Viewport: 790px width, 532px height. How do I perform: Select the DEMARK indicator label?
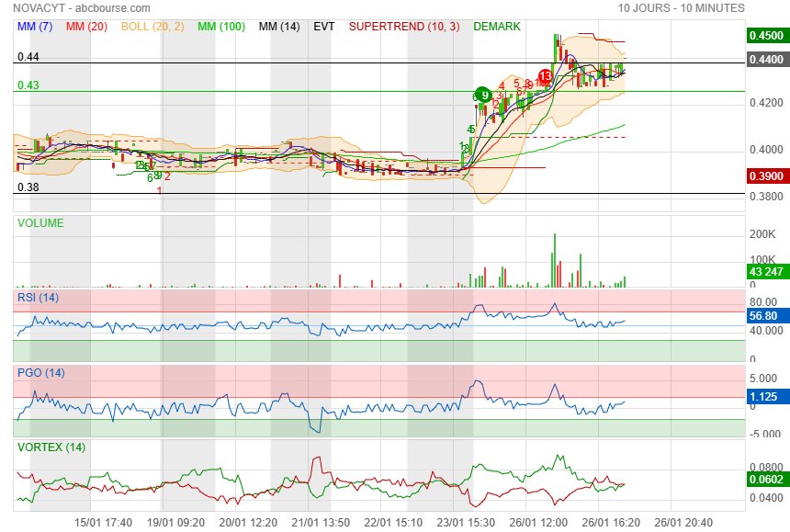coord(497,27)
